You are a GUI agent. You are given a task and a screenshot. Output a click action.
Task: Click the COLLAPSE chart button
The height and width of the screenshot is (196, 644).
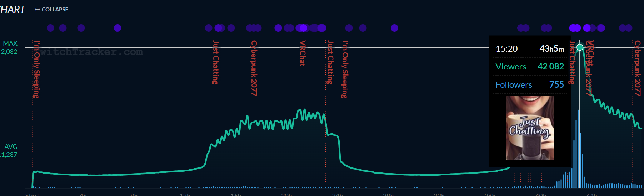(x=51, y=10)
